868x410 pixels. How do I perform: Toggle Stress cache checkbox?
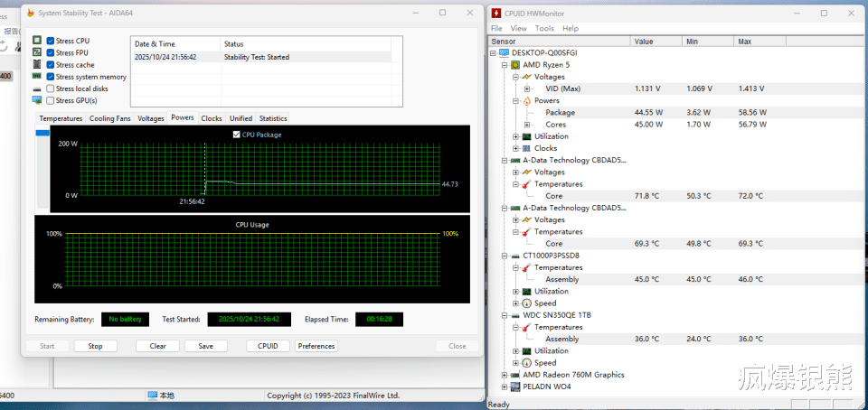coord(51,65)
